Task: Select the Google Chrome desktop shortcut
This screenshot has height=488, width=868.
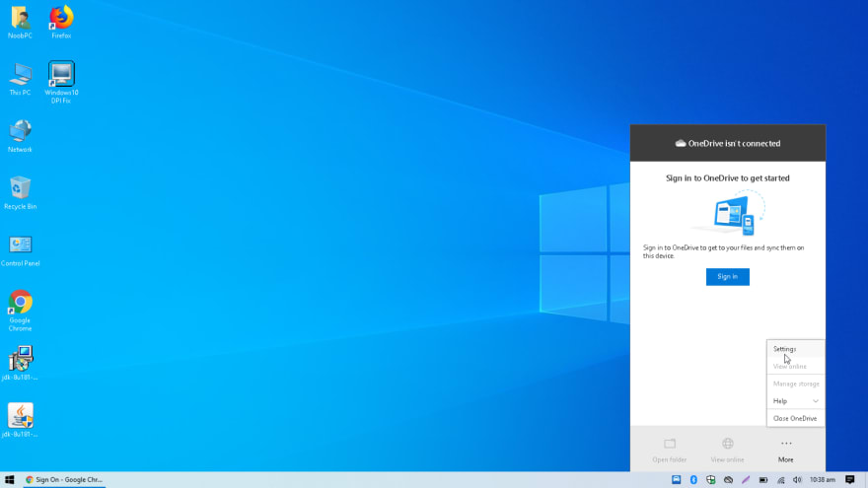Action: click(20, 310)
